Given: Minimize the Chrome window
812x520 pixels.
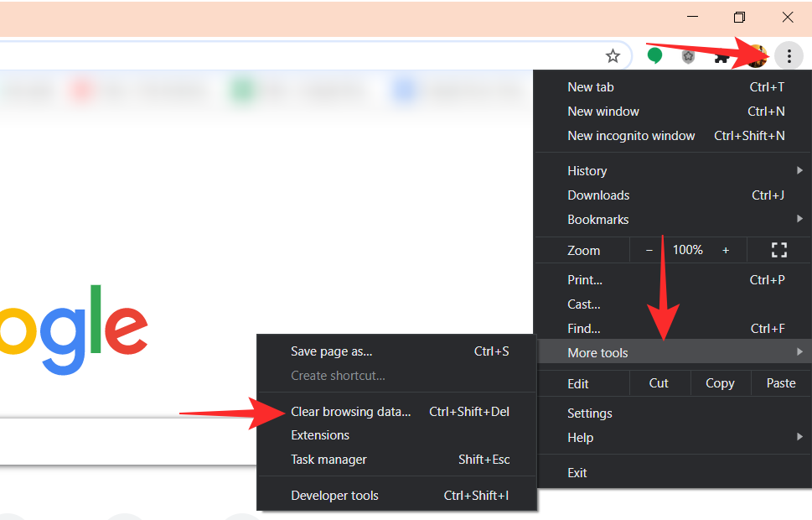Looking at the screenshot, I should [x=692, y=17].
